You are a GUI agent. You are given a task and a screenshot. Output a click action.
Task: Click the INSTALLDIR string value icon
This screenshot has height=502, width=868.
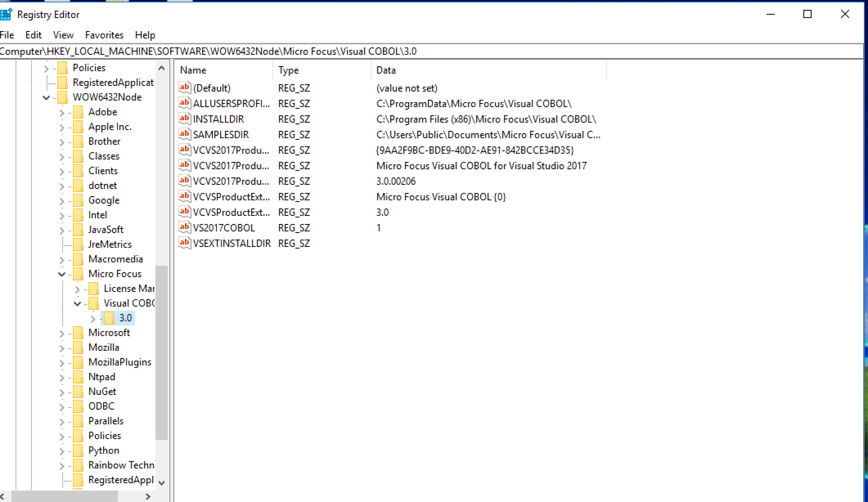(185, 119)
